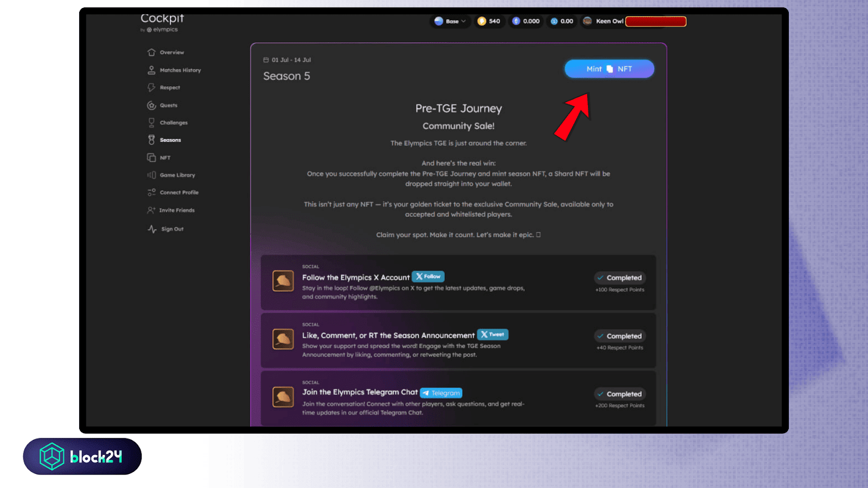Image resolution: width=868 pixels, height=488 pixels.
Task: Click the Cockpit logo
Action: [162, 18]
